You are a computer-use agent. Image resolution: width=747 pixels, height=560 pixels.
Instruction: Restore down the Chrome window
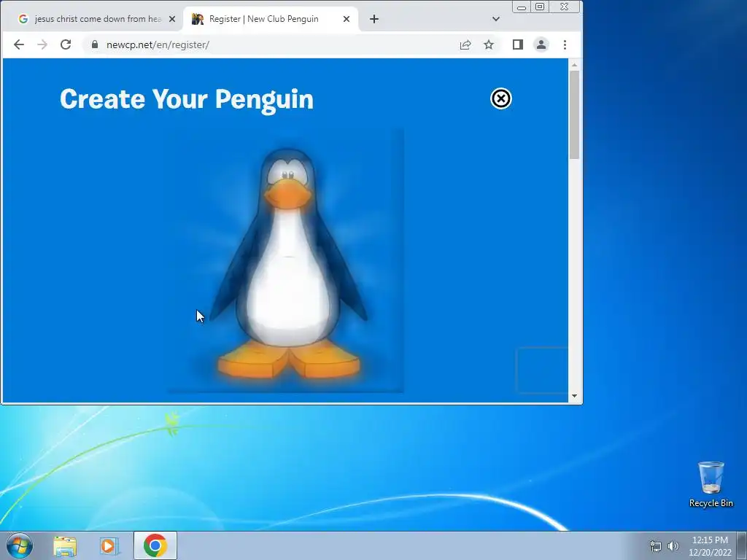pyautogui.click(x=541, y=7)
